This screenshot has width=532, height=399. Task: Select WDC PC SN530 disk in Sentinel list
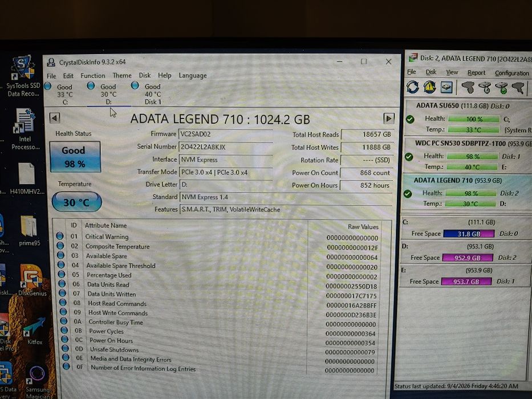click(468, 154)
